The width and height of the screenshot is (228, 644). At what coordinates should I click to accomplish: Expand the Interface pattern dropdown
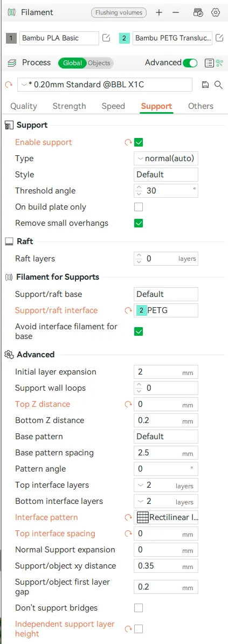(x=166, y=517)
